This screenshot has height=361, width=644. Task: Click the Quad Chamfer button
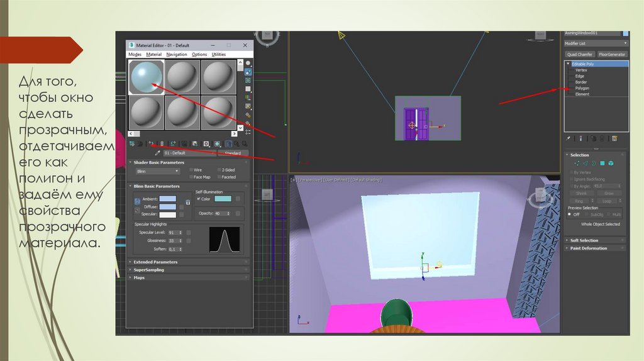click(579, 54)
